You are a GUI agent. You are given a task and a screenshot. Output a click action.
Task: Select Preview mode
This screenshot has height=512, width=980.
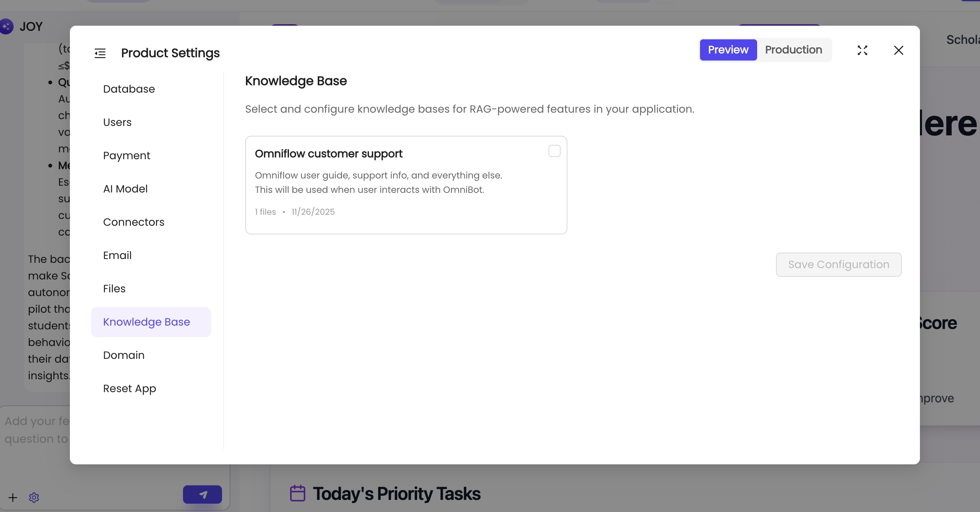tap(728, 50)
